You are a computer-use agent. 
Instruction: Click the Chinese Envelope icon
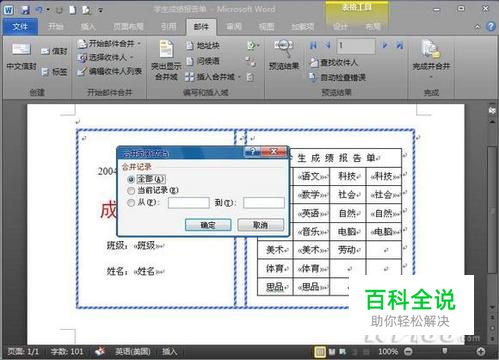22,50
